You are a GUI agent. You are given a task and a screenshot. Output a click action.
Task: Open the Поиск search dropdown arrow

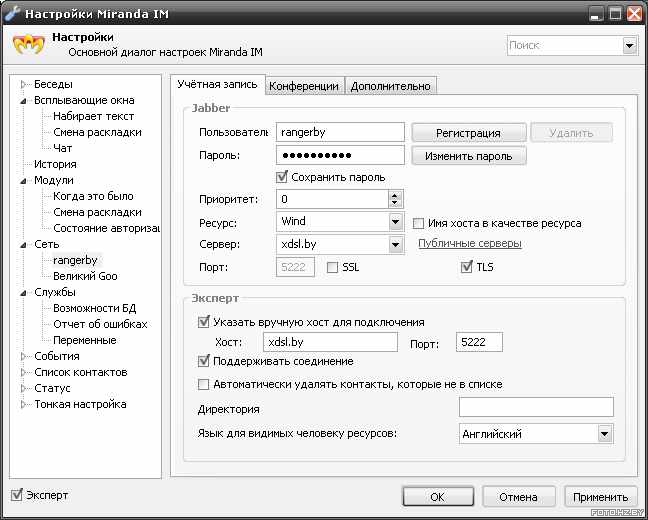point(629,45)
